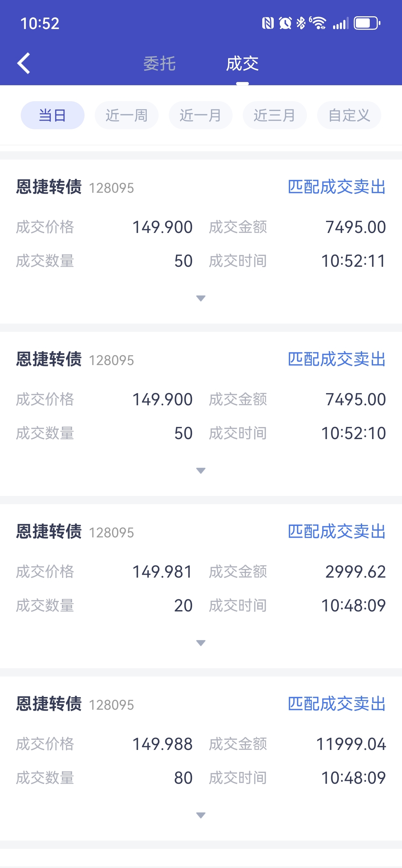Tap 匹配成交卖出 on the first record

pyautogui.click(x=337, y=187)
